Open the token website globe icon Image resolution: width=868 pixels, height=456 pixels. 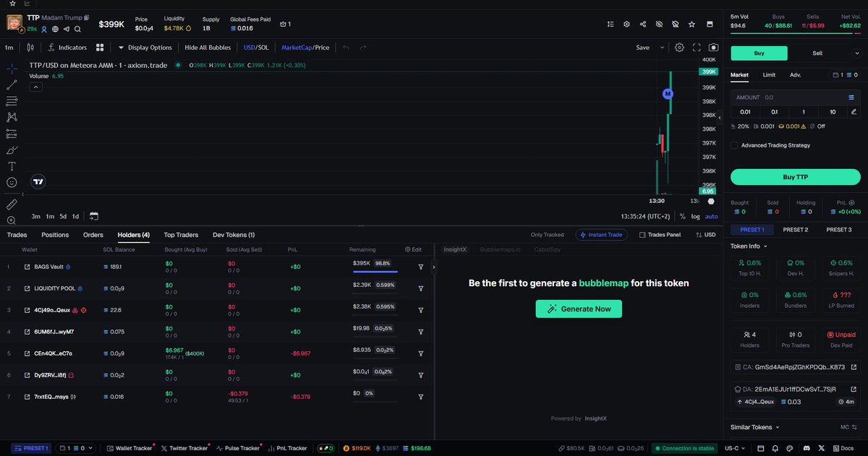[x=55, y=29]
